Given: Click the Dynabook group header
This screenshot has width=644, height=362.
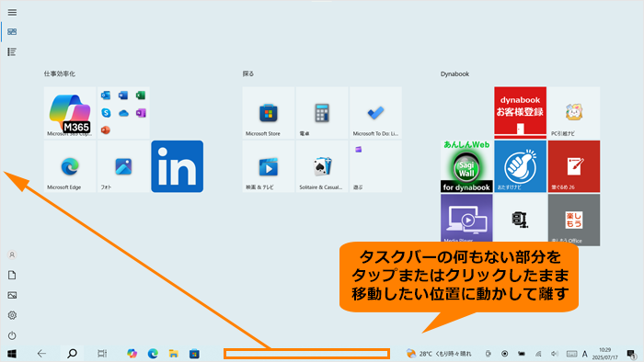Looking at the screenshot, I should tap(454, 74).
